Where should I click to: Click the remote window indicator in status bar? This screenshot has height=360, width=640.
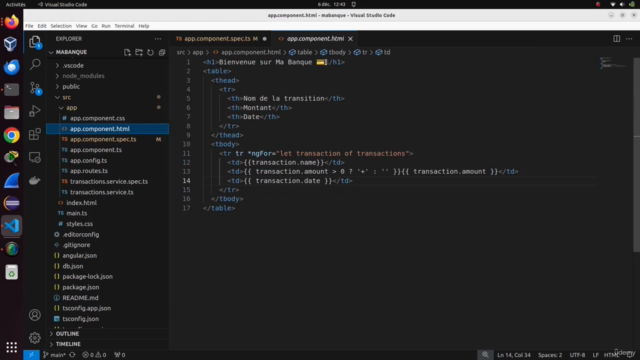point(31,355)
